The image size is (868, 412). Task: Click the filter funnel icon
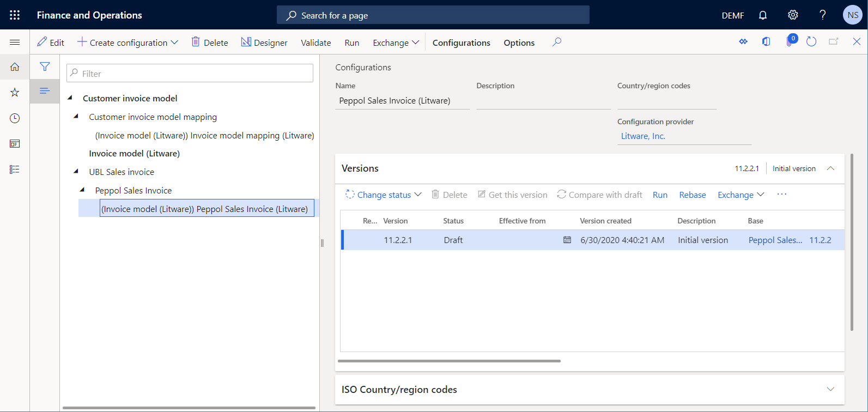(45, 67)
